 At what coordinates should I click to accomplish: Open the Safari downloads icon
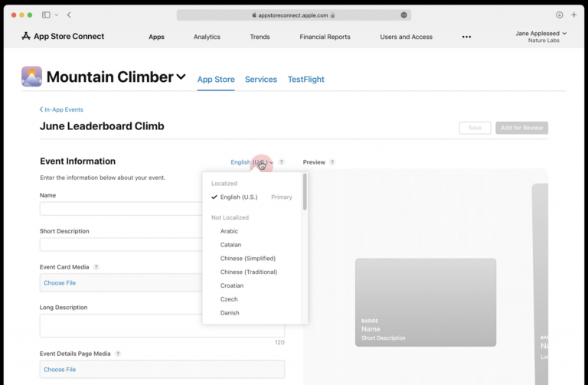(x=559, y=15)
